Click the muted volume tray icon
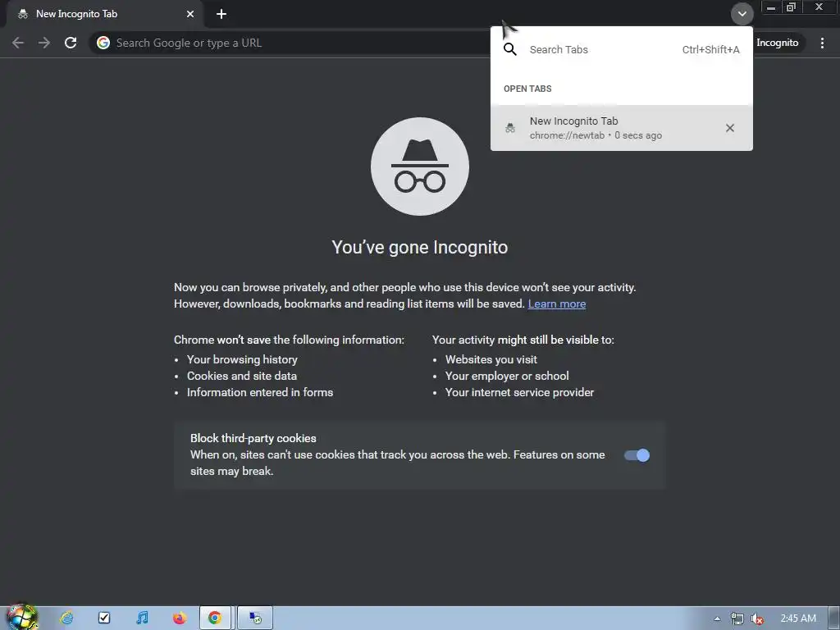840x630 pixels. [757, 619]
